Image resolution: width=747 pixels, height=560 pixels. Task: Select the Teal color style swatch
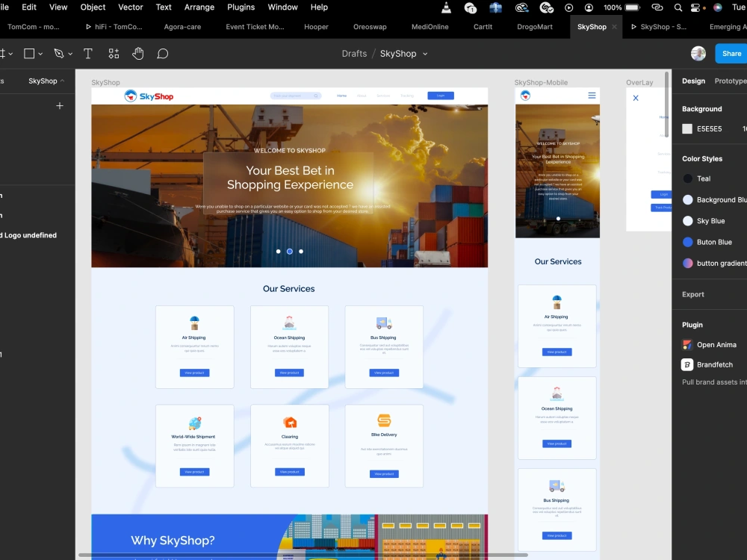[687, 178]
